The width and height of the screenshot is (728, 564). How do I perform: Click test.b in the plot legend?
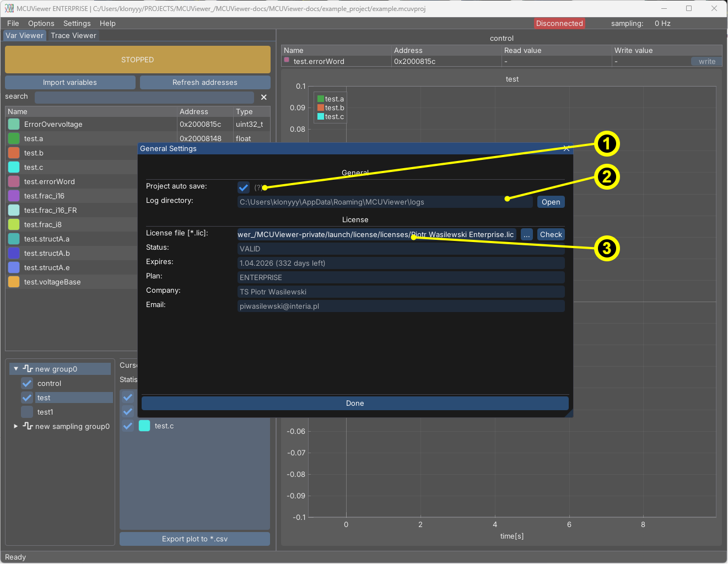click(331, 108)
